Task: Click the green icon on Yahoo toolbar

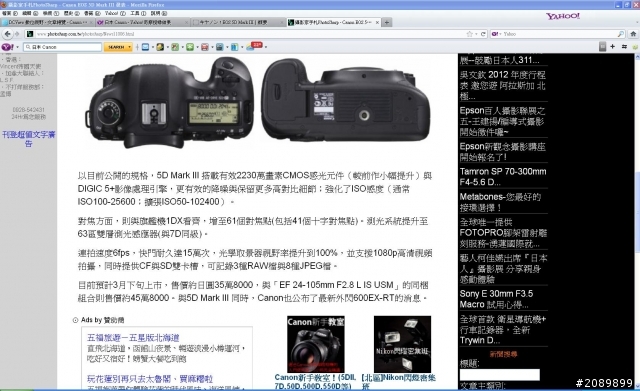Action: tap(190, 47)
